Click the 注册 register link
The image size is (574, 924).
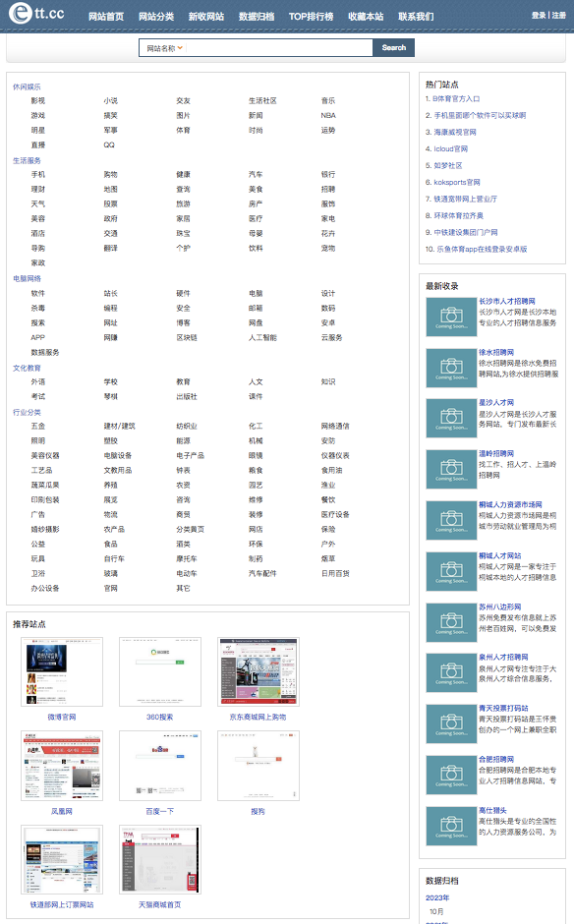point(558,16)
